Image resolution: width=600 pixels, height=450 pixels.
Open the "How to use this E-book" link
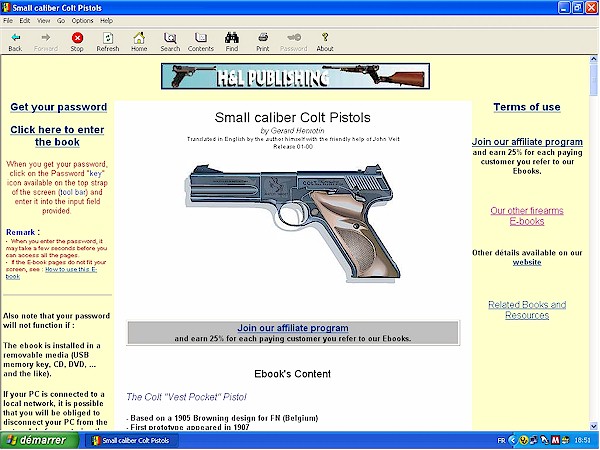[51, 272]
